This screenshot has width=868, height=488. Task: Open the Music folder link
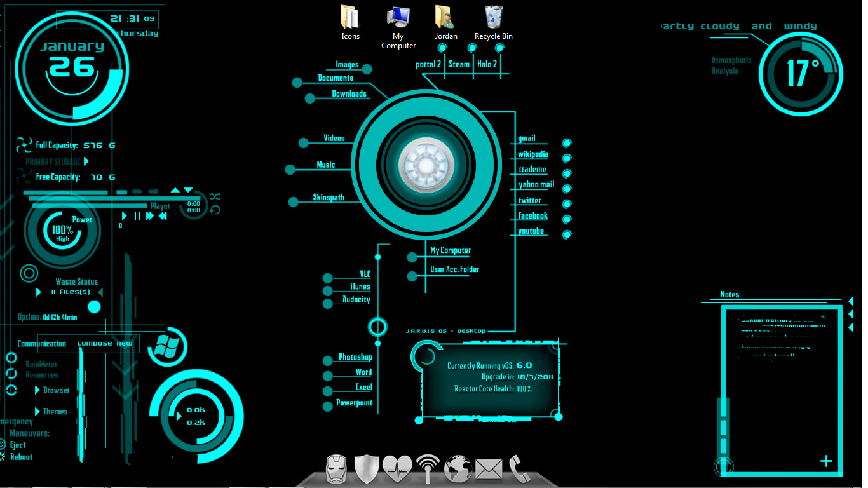tap(326, 165)
